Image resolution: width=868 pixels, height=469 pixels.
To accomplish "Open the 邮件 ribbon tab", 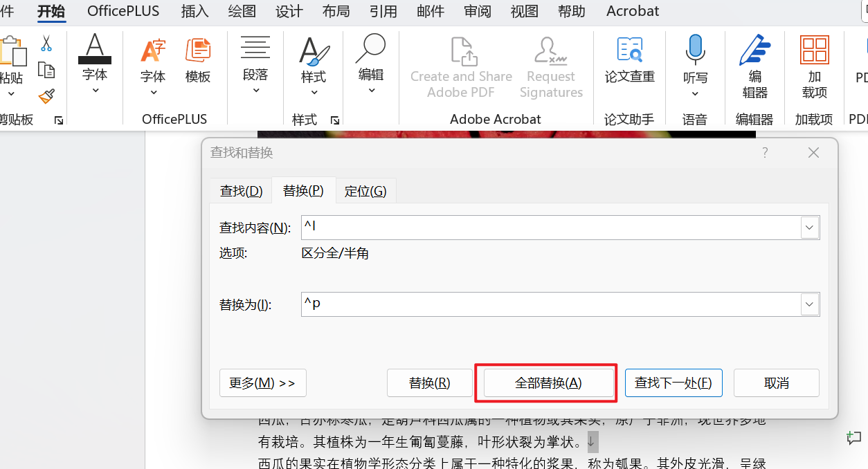I will (431, 11).
